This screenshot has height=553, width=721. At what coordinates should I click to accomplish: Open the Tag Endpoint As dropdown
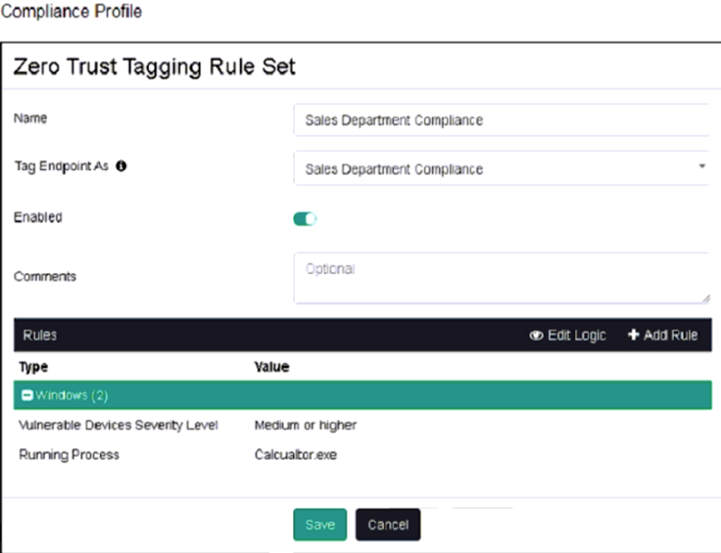click(x=500, y=169)
